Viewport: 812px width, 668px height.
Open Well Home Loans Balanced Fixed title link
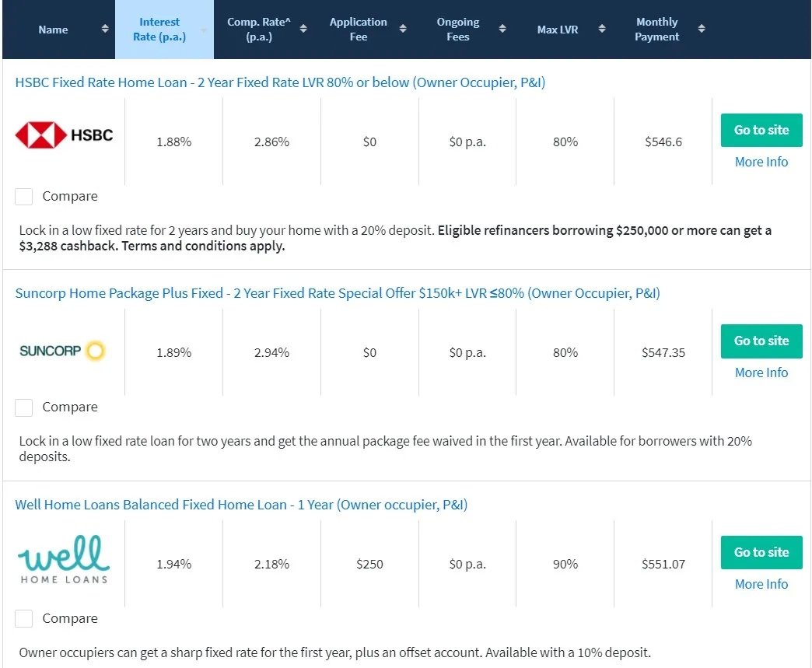(x=241, y=505)
